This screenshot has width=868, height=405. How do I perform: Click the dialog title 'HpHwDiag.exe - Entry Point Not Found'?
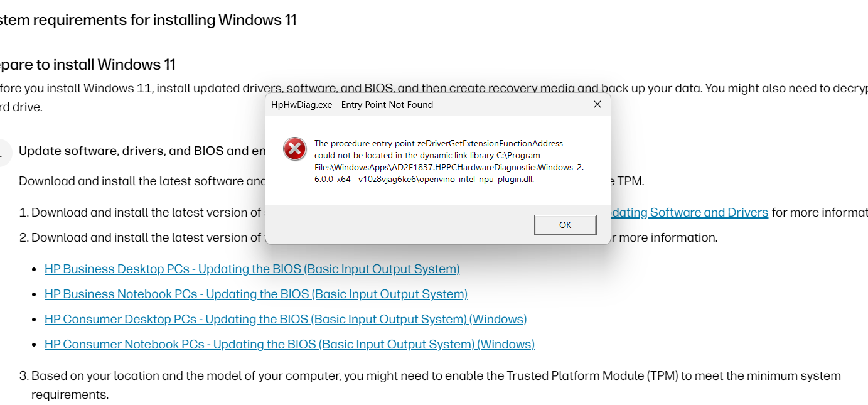352,105
